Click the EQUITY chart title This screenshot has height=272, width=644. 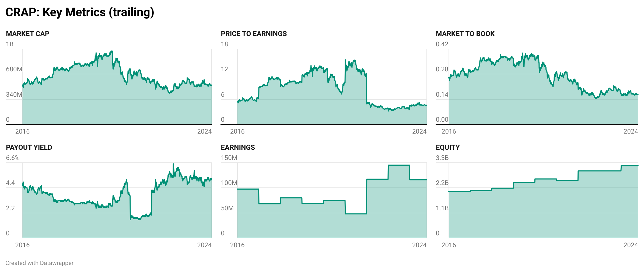tap(447, 147)
